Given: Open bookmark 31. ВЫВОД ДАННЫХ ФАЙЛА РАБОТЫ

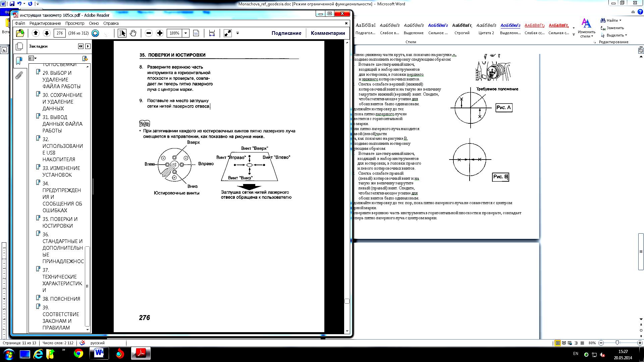Looking at the screenshot, I should point(62,124).
